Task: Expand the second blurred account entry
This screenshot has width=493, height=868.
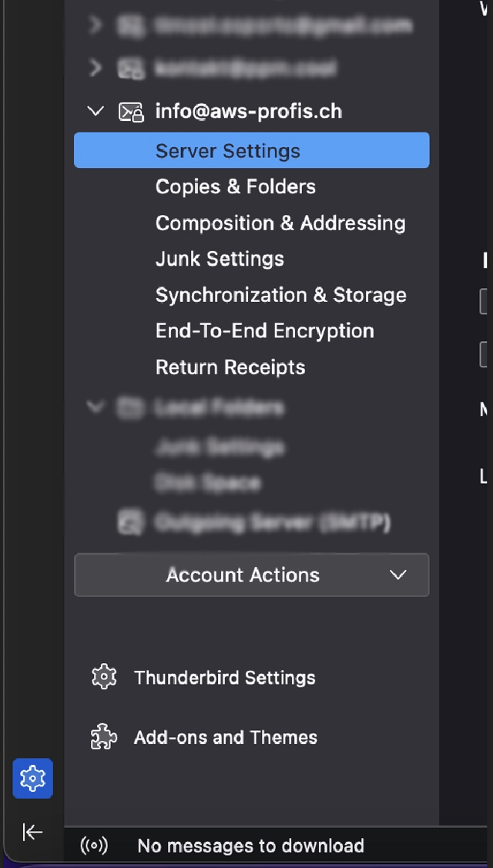Action: 96,68
